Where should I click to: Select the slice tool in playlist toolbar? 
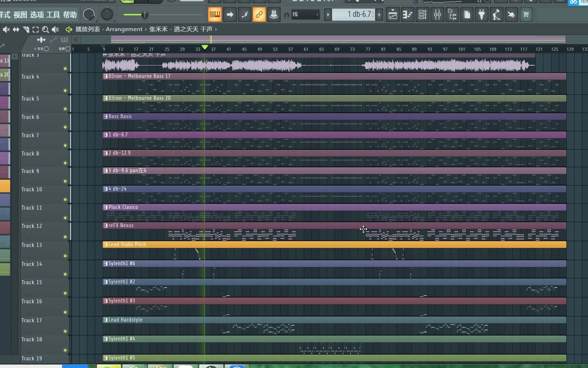pyautogui.click(x=26, y=29)
